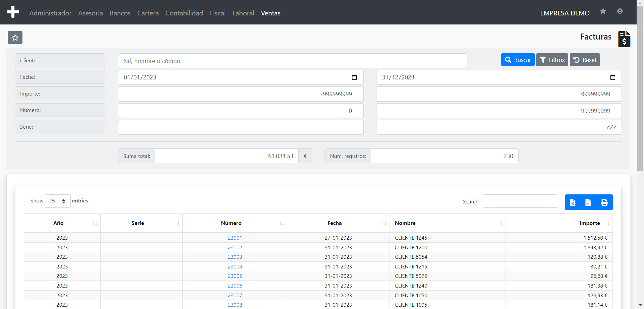Click the ending Serie field ZZZ

click(499, 127)
